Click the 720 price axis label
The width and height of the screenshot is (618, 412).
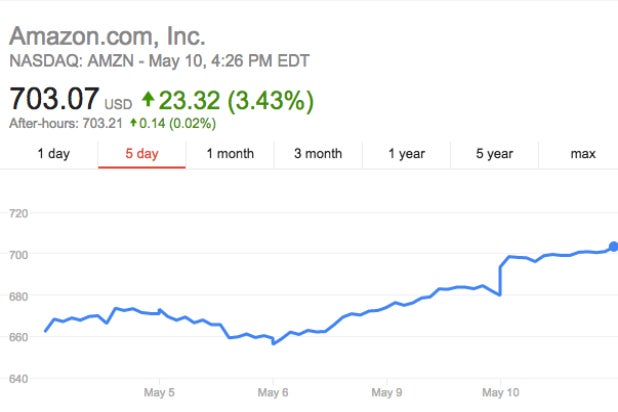point(18,214)
